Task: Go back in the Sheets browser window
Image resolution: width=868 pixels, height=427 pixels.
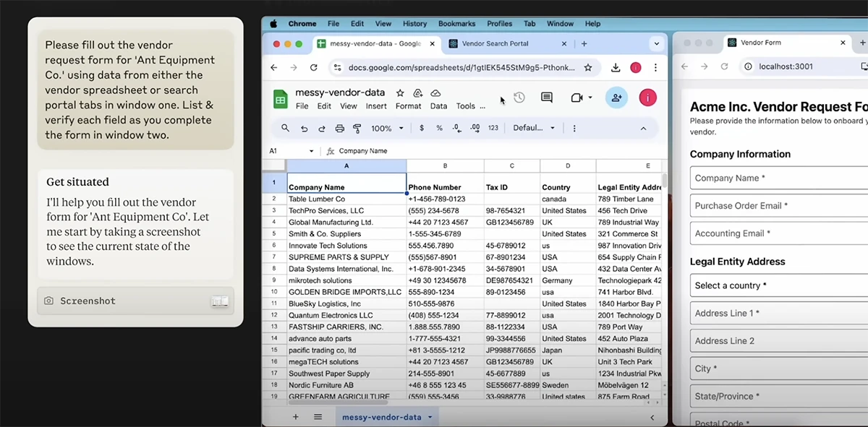Action: click(x=273, y=67)
